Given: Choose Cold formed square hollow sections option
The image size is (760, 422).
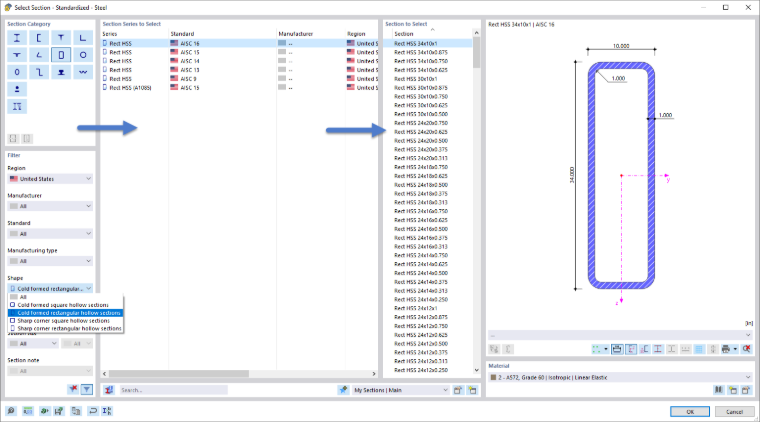Looking at the screenshot, I should click(x=65, y=305).
